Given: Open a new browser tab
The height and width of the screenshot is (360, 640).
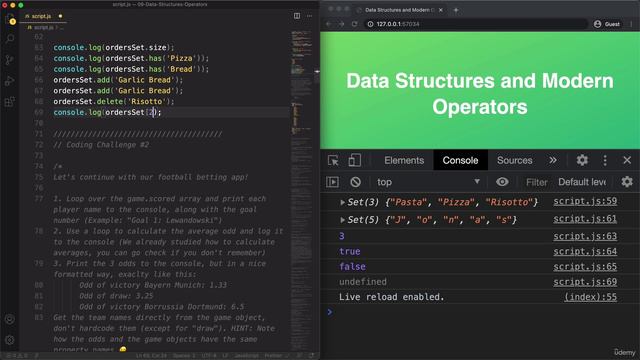Looking at the screenshot, I should [456, 10].
